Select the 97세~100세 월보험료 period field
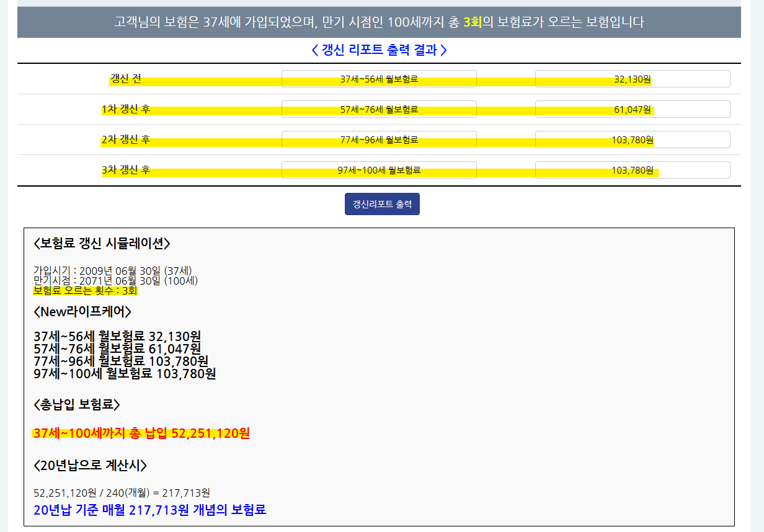The height and width of the screenshot is (532, 764). [x=379, y=170]
